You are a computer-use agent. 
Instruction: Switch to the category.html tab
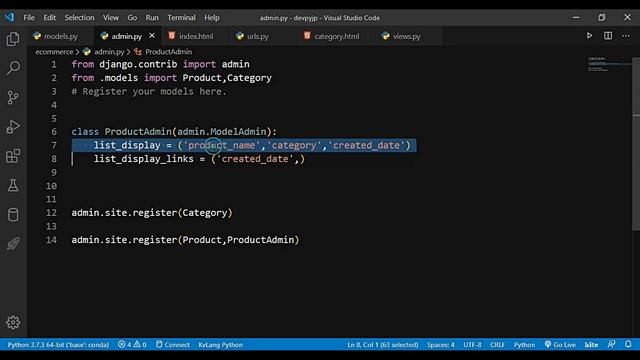pyautogui.click(x=336, y=36)
